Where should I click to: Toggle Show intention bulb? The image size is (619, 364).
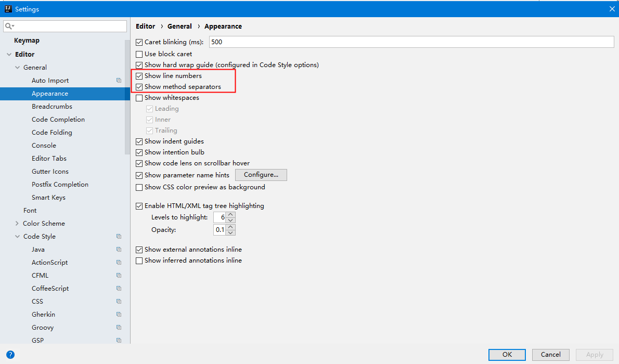coord(139,152)
